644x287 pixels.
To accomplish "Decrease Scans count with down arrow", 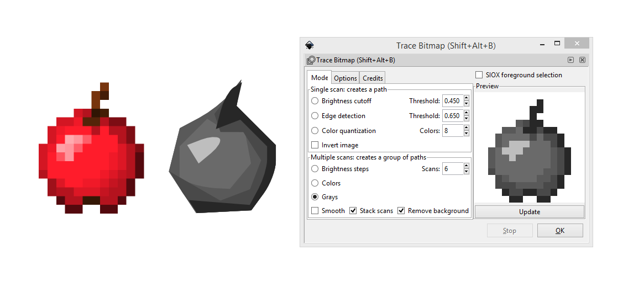I will [x=466, y=172].
